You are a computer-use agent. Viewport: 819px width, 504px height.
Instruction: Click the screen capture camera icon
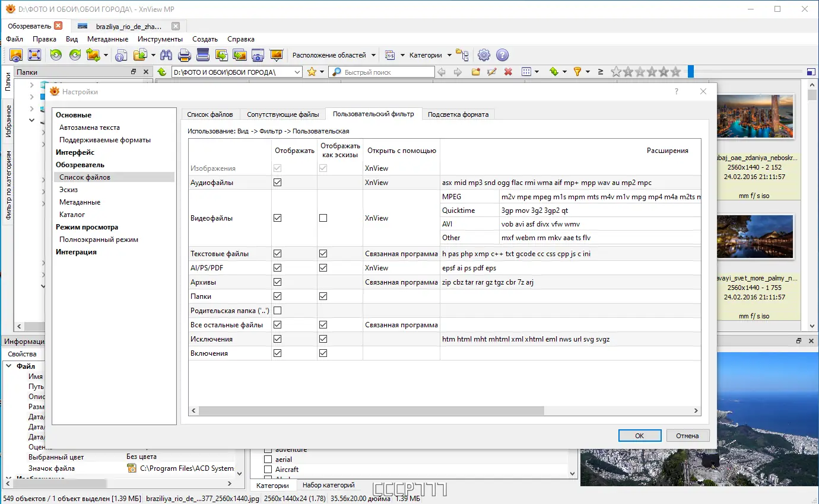click(x=258, y=55)
